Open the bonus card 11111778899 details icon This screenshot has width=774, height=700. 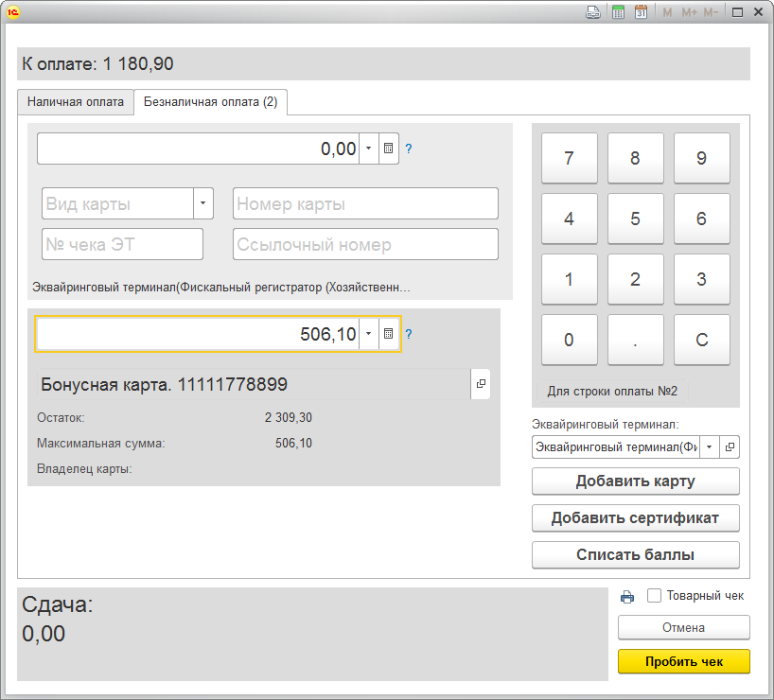(481, 383)
